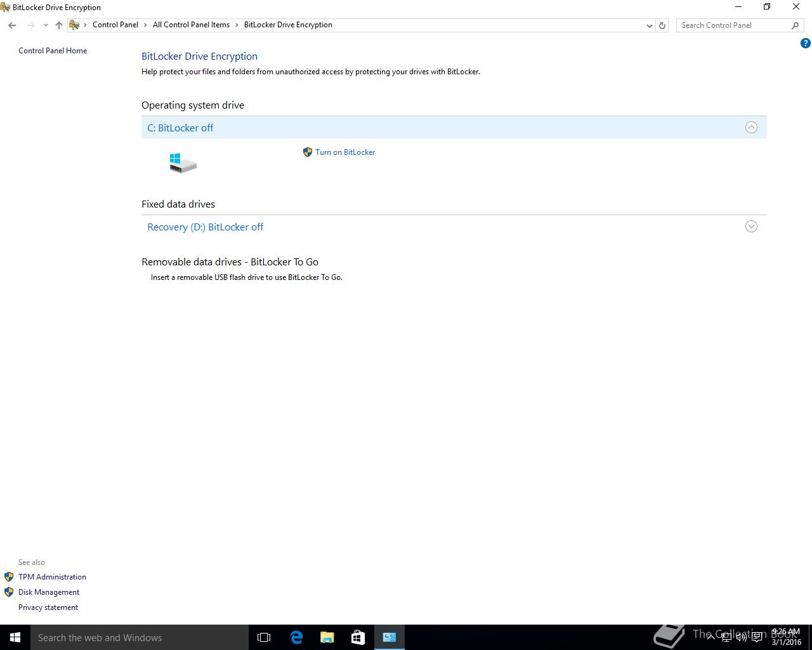Click the BitLocker keys icon in address bar
Viewport: 812px width, 650px height.
75,25
